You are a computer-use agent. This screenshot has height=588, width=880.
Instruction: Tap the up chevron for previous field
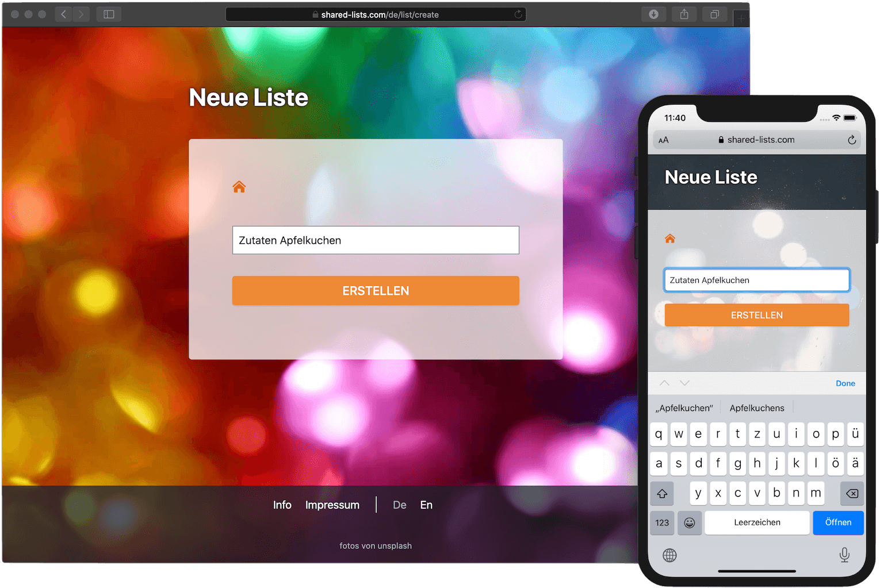tap(664, 383)
